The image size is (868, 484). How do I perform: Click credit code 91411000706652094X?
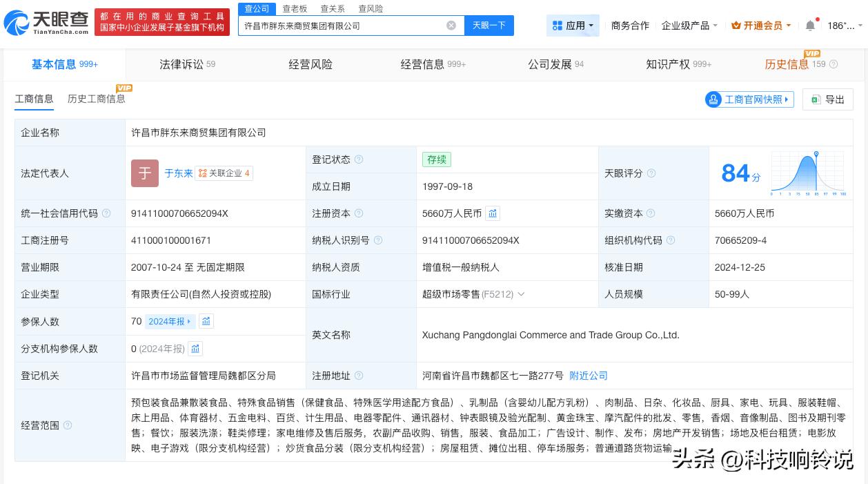[x=179, y=213]
